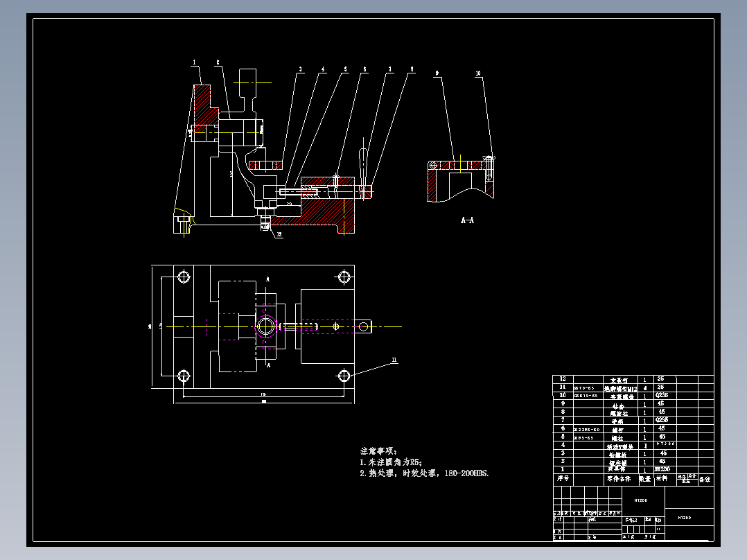This screenshot has width=747, height=560.
Task: Click the "数量" header cell in parts list
Action: pos(645,479)
